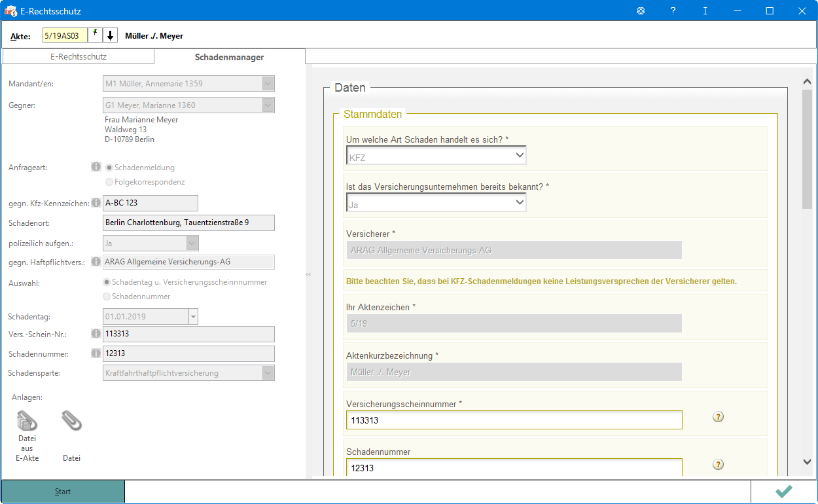Confirm with the green checkmark button
The height and width of the screenshot is (504, 818).
pos(783,492)
